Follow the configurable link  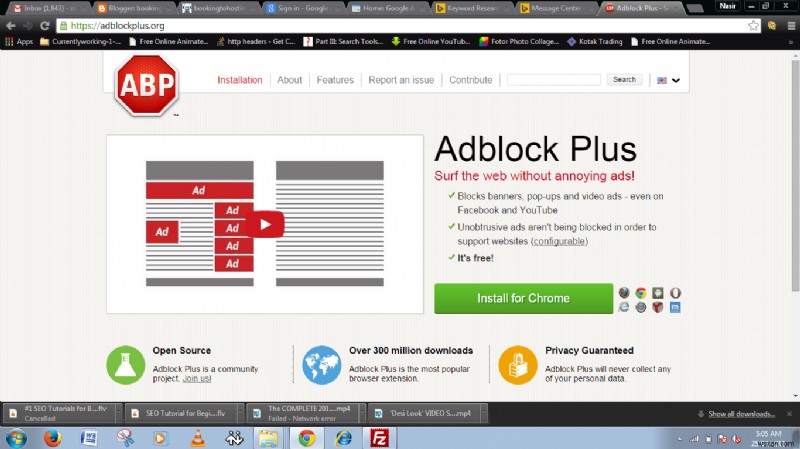559,241
